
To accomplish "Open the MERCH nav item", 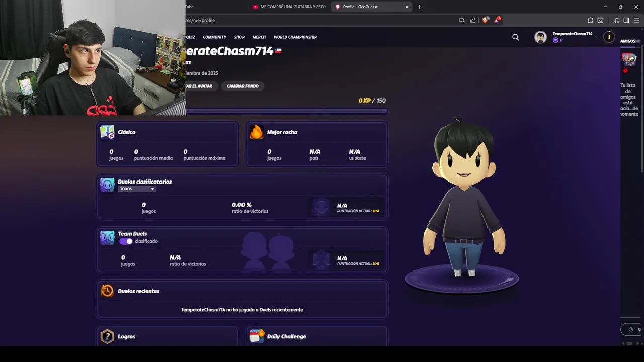I will click(259, 37).
